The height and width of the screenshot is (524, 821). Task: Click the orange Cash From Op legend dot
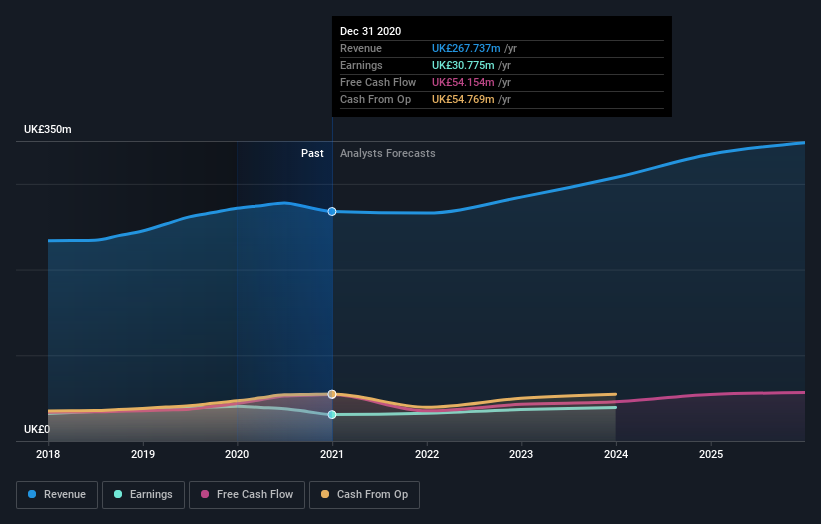pyautogui.click(x=325, y=494)
